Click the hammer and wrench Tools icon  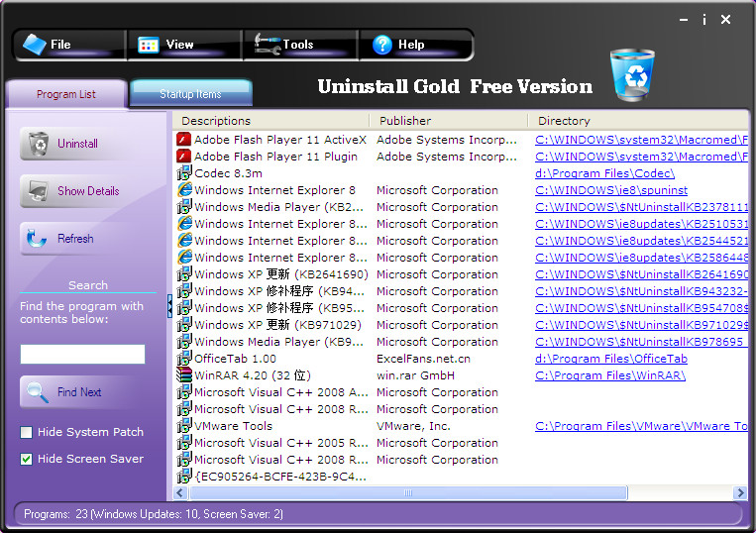pos(268,44)
